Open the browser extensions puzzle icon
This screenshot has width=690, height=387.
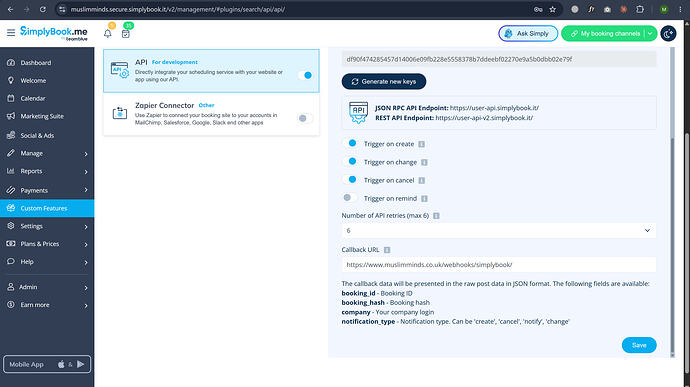point(640,9)
